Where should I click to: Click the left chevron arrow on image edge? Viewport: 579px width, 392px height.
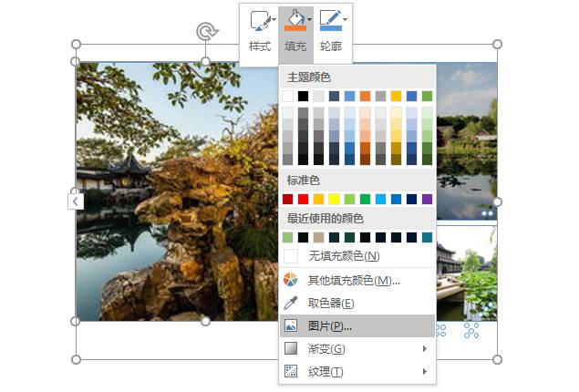(76, 201)
